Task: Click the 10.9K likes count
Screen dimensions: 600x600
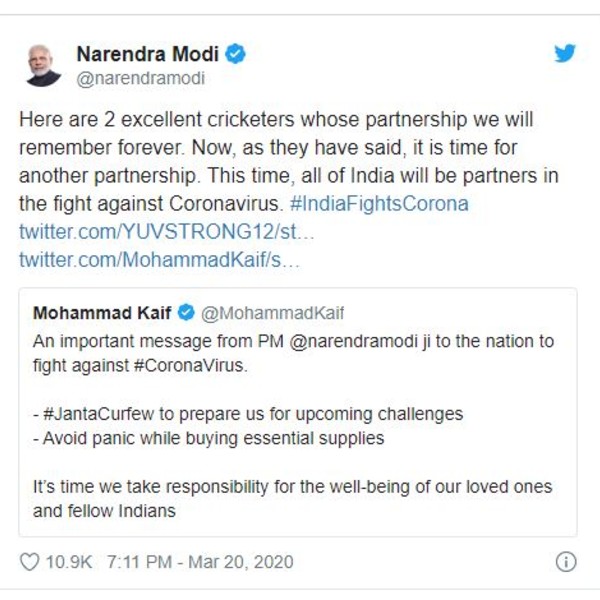Action: [69, 561]
